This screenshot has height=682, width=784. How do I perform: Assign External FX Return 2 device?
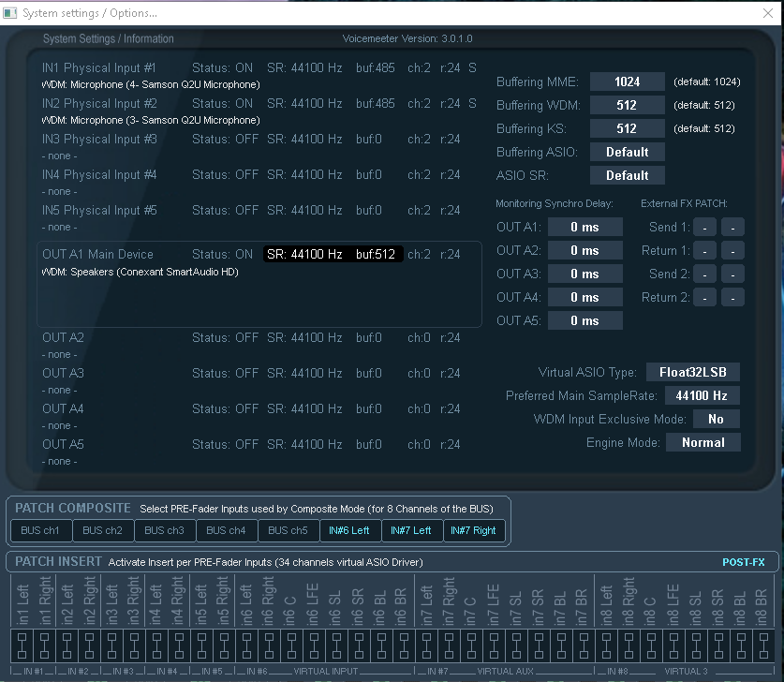(705, 297)
